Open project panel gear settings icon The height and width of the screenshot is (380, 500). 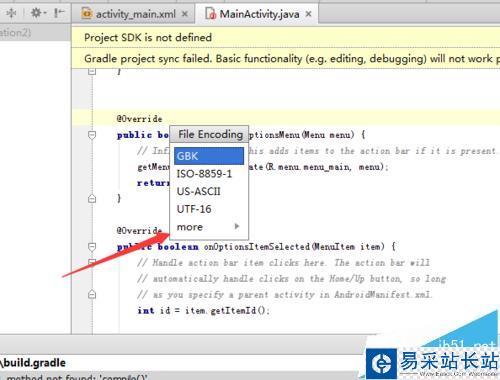pos(38,13)
